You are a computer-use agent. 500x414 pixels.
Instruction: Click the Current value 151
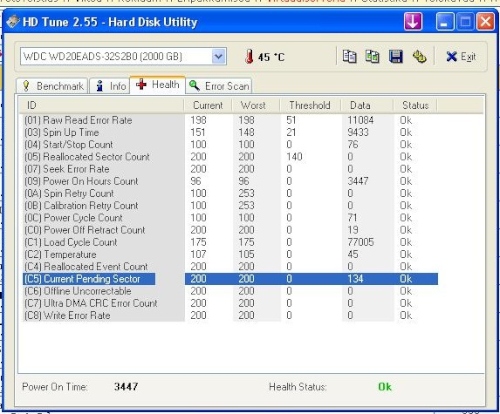click(x=198, y=132)
